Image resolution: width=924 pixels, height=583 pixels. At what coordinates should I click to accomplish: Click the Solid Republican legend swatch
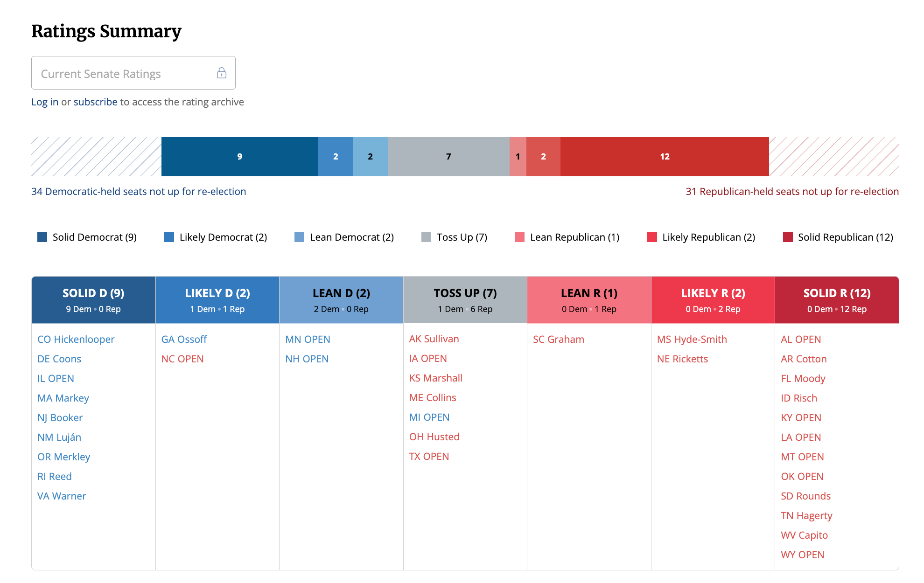tap(788, 237)
